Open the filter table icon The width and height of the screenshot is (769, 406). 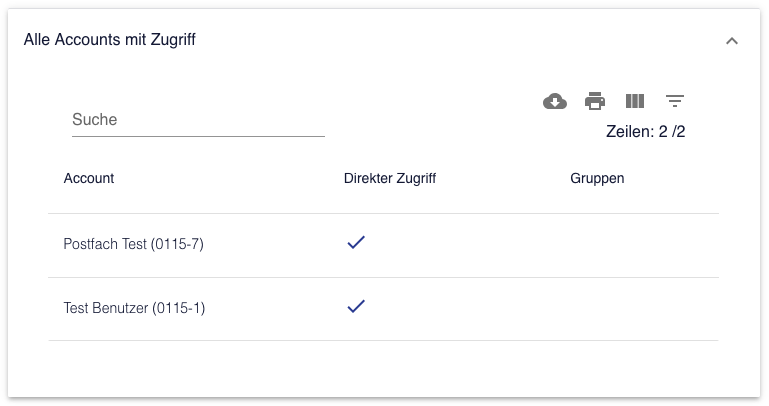[675, 101]
